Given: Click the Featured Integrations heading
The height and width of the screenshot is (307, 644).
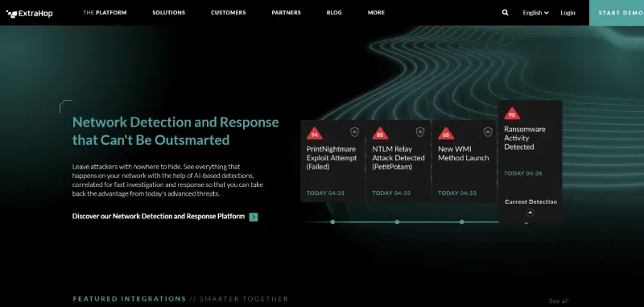Looking at the screenshot, I should pos(130,299).
